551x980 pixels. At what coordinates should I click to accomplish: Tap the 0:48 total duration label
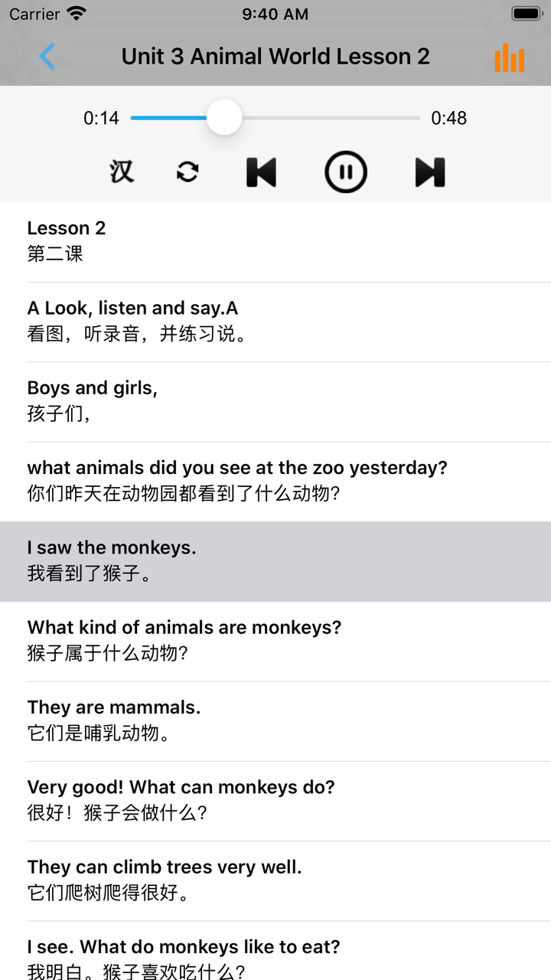pos(449,118)
